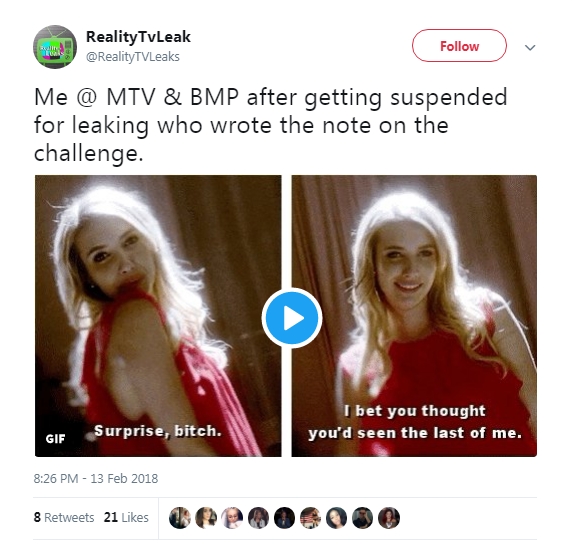Image resolution: width=572 pixels, height=550 pixels.
Task: Click the sixth liker avatar with flag
Action: (310, 518)
